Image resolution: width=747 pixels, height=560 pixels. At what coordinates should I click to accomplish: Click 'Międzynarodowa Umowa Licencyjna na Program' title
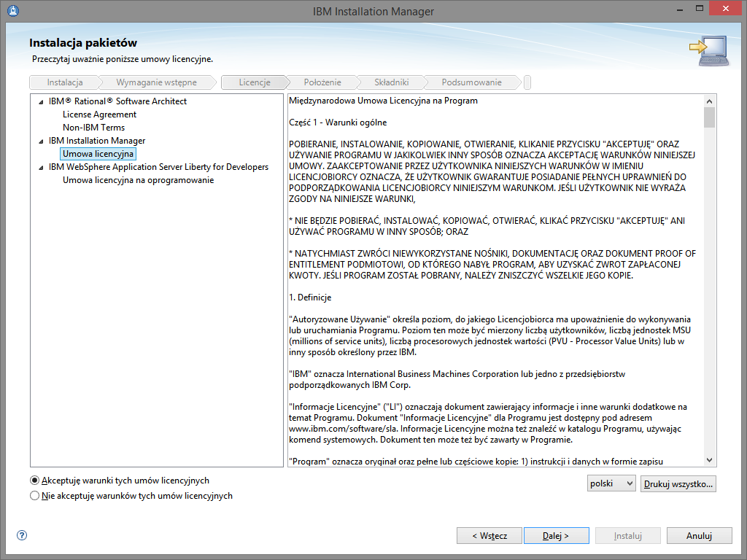coord(383,101)
